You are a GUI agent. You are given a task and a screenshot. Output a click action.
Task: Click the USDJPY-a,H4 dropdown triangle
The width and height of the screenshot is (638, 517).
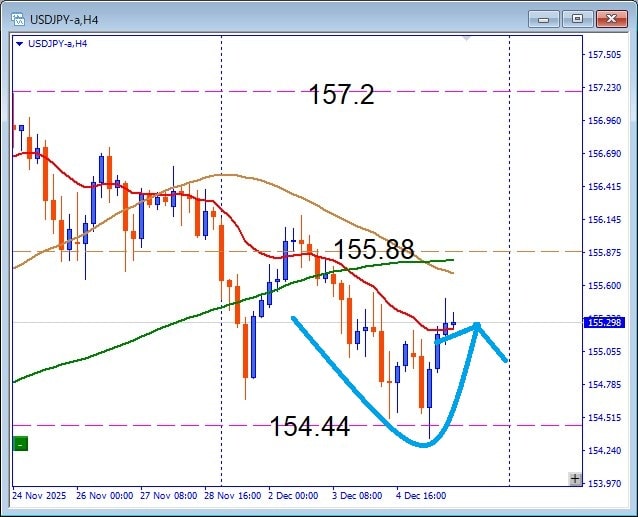19,44
